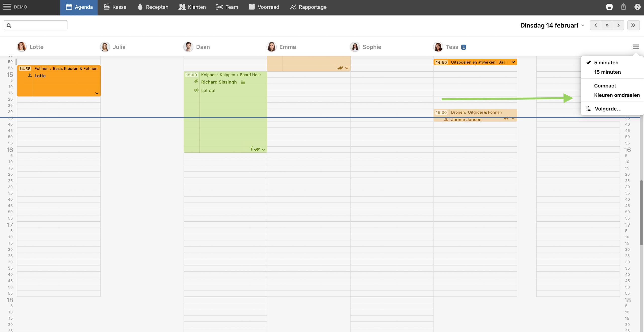Expand the 14:50 Uitspoelen appointment dropdown arrow
644x332 pixels.
click(513, 62)
